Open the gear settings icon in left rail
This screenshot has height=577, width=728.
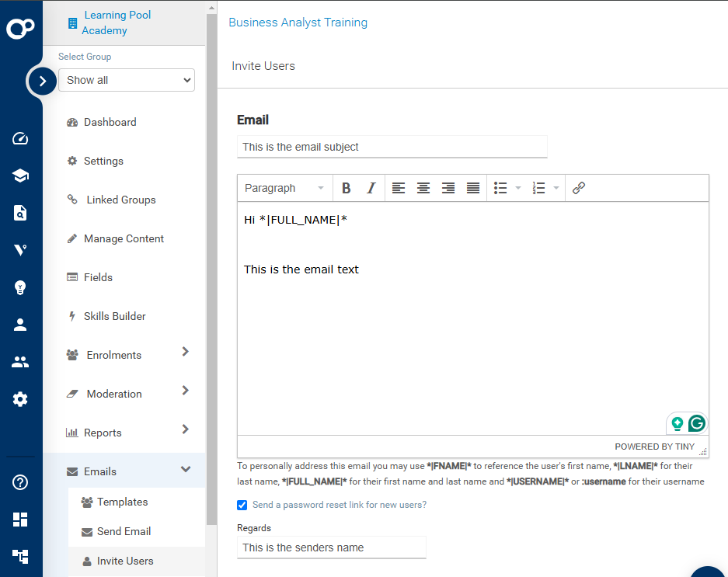click(20, 399)
